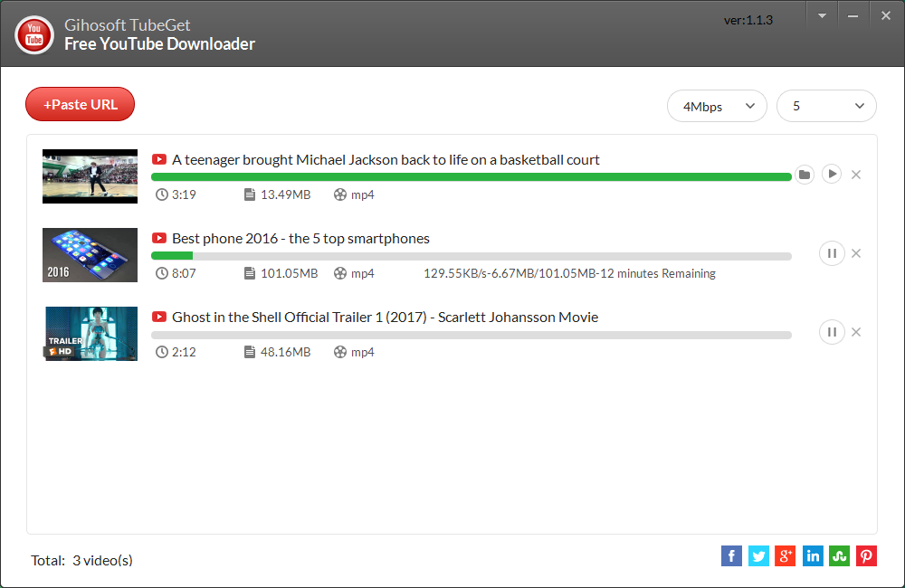Pause Ghost in the Shell download
The width and height of the screenshot is (905, 588).
(832, 332)
